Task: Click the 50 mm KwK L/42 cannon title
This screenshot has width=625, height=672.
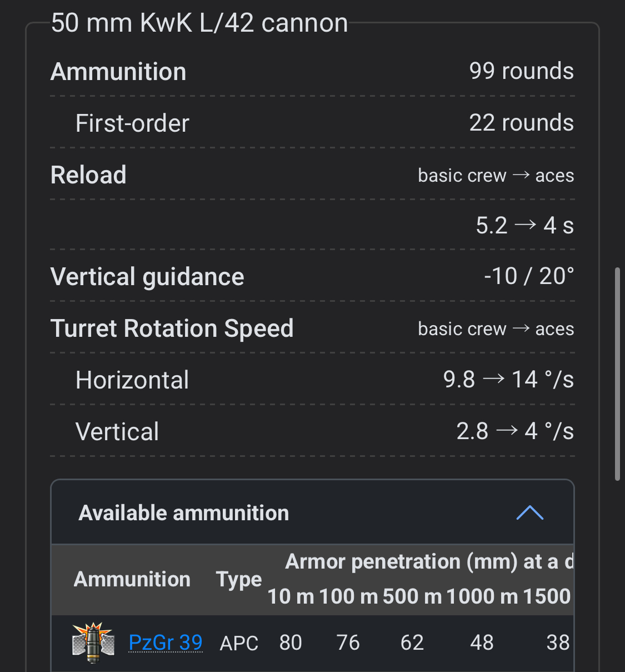Action: pos(199,23)
